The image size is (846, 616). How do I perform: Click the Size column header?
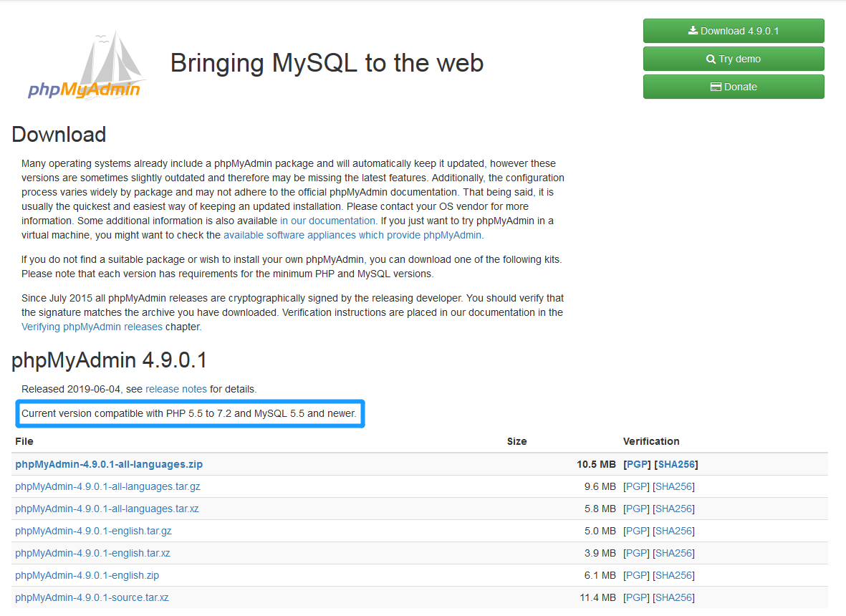pos(517,441)
